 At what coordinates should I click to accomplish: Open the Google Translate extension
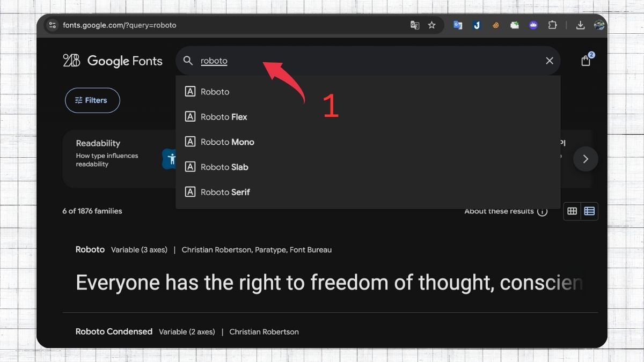pos(458,25)
